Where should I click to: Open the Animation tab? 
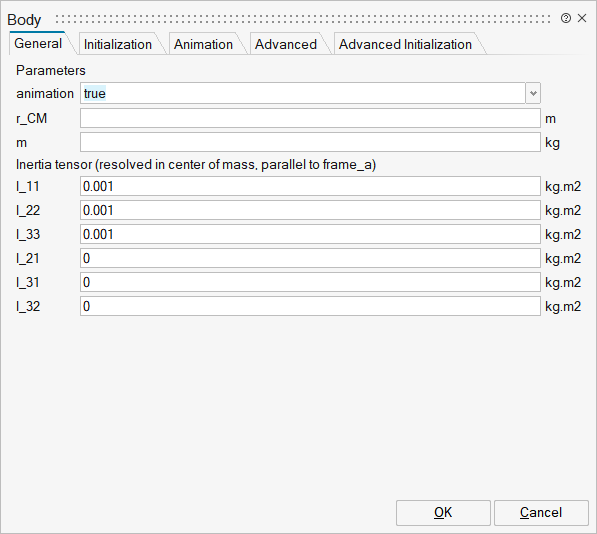203,45
